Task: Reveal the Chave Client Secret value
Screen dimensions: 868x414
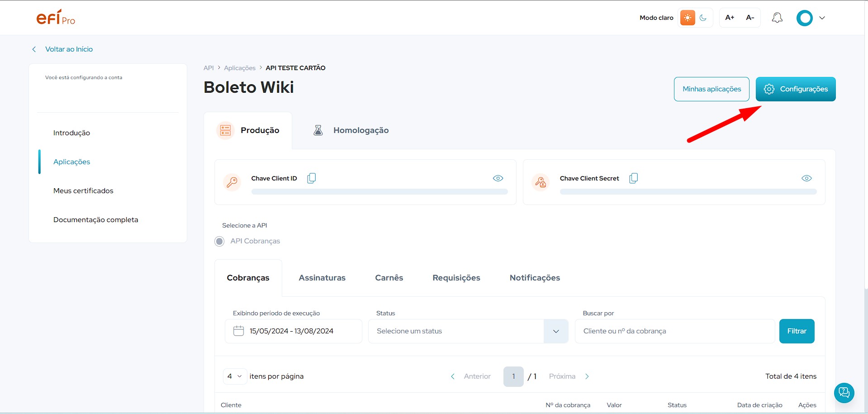Action: [806, 178]
